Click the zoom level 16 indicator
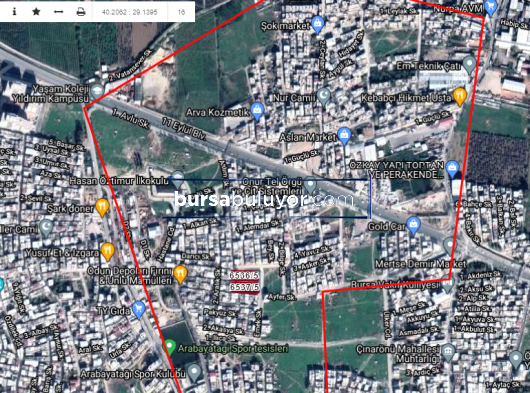This screenshot has width=530, height=393. (x=181, y=12)
